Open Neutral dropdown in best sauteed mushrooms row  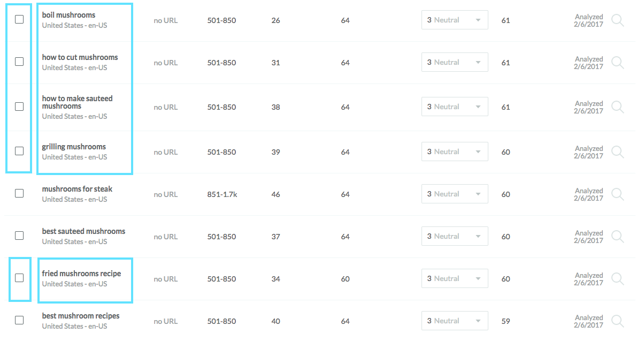pyautogui.click(x=455, y=236)
